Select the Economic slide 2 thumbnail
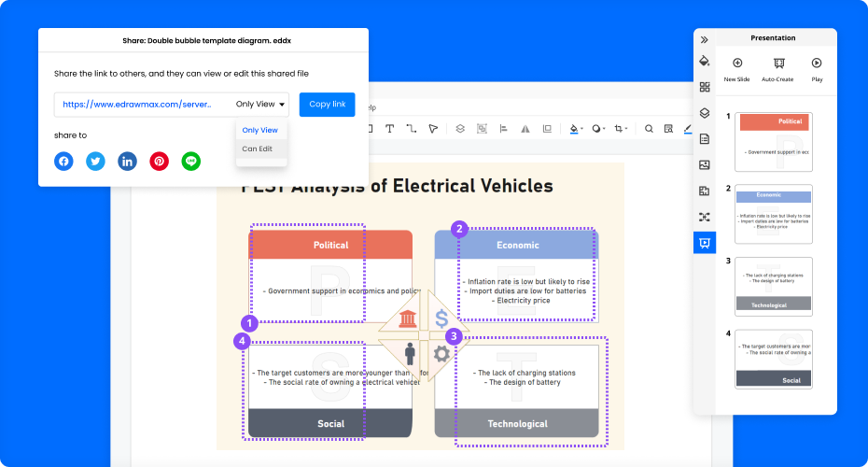Image resolution: width=868 pixels, height=467 pixels. pyautogui.click(x=774, y=214)
